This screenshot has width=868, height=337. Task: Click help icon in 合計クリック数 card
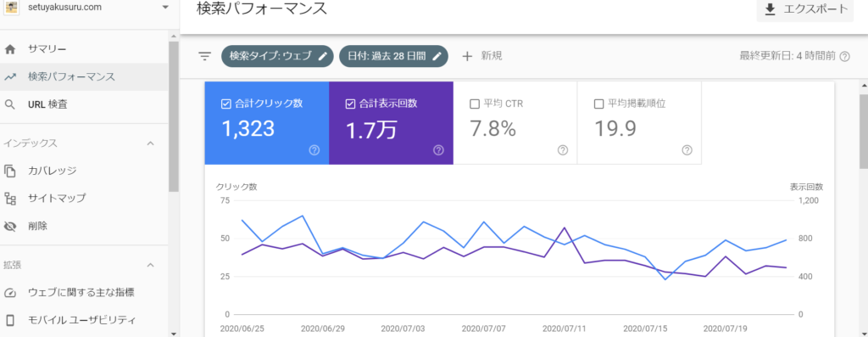click(314, 149)
